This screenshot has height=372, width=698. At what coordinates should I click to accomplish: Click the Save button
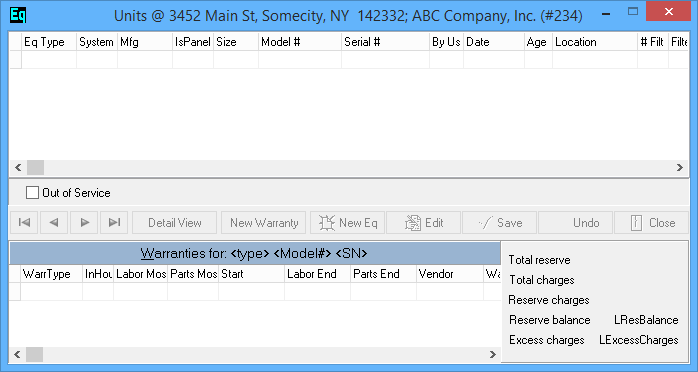(x=499, y=222)
